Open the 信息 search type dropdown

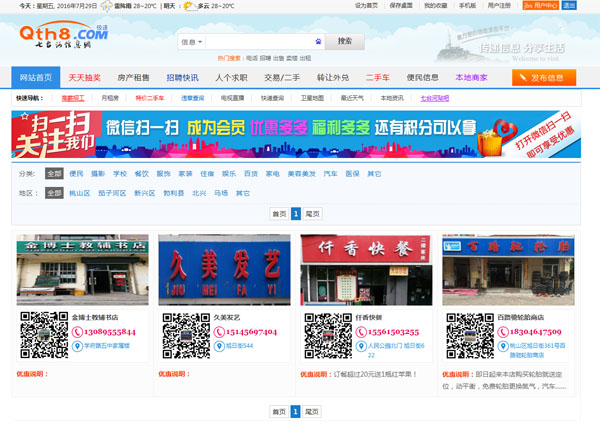pos(191,42)
